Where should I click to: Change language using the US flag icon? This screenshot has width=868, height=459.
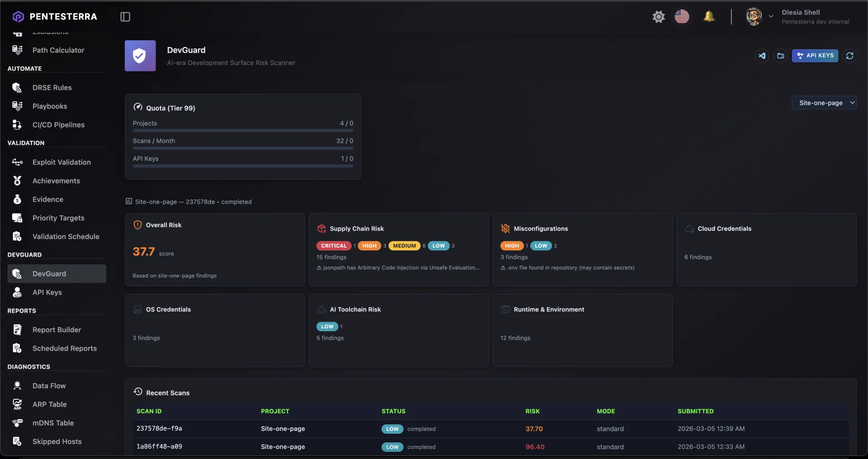(x=682, y=16)
